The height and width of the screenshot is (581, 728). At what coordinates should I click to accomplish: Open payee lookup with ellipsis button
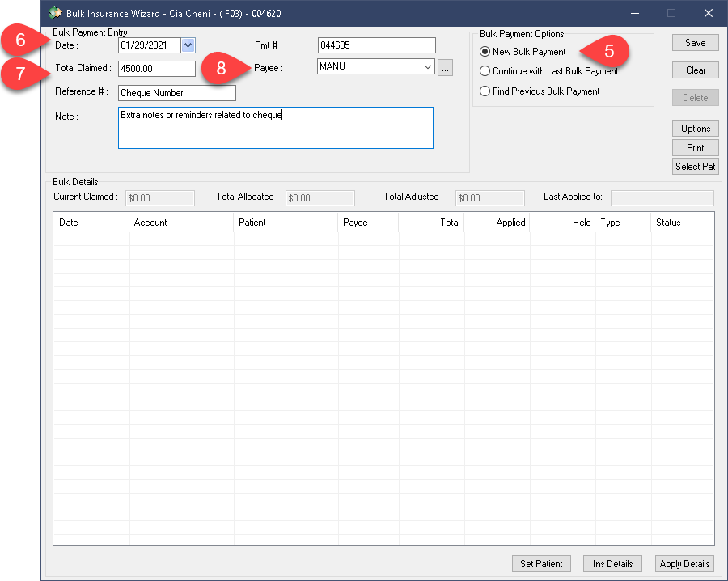pyautogui.click(x=445, y=68)
